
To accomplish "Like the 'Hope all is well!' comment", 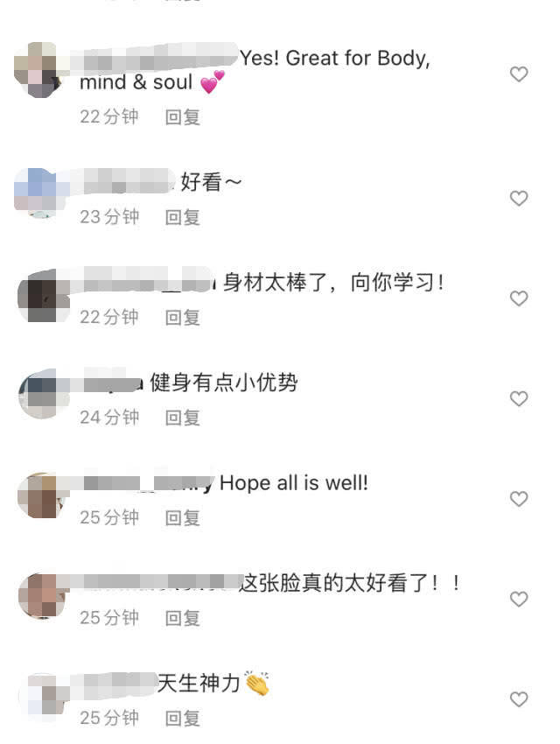I will tap(519, 499).
